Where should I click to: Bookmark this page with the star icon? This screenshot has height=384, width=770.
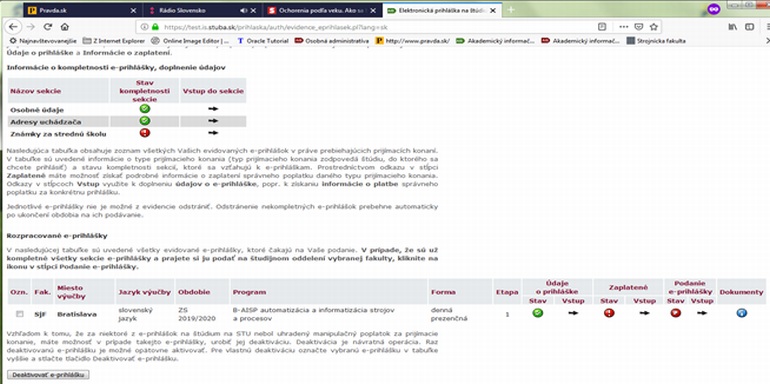tap(653, 27)
